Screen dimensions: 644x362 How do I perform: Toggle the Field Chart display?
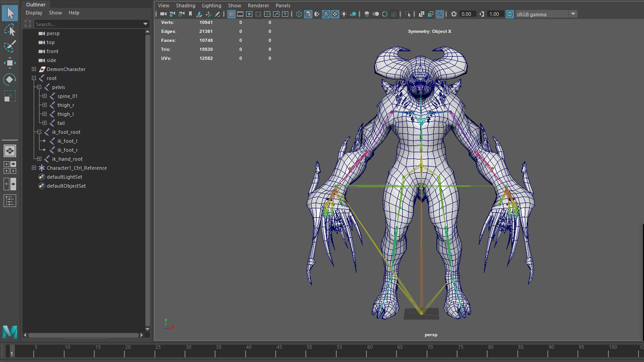267,14
